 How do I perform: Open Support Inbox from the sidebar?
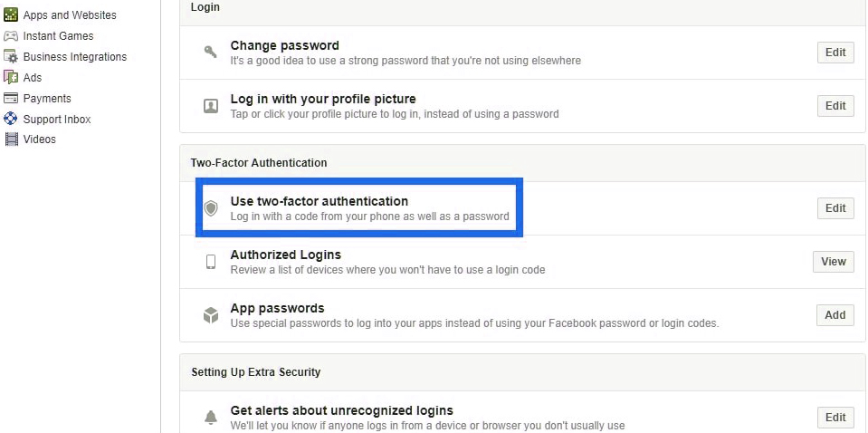click(x=57, y=120)
